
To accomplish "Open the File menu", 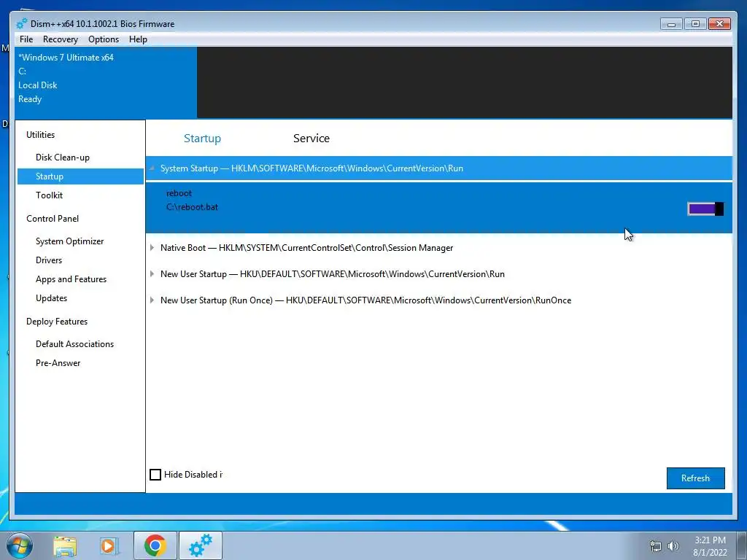I will coord(26,39).
